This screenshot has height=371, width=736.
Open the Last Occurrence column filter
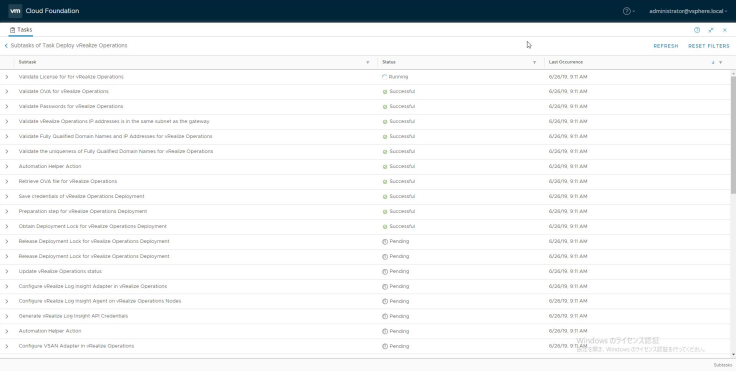coord(721,62)
